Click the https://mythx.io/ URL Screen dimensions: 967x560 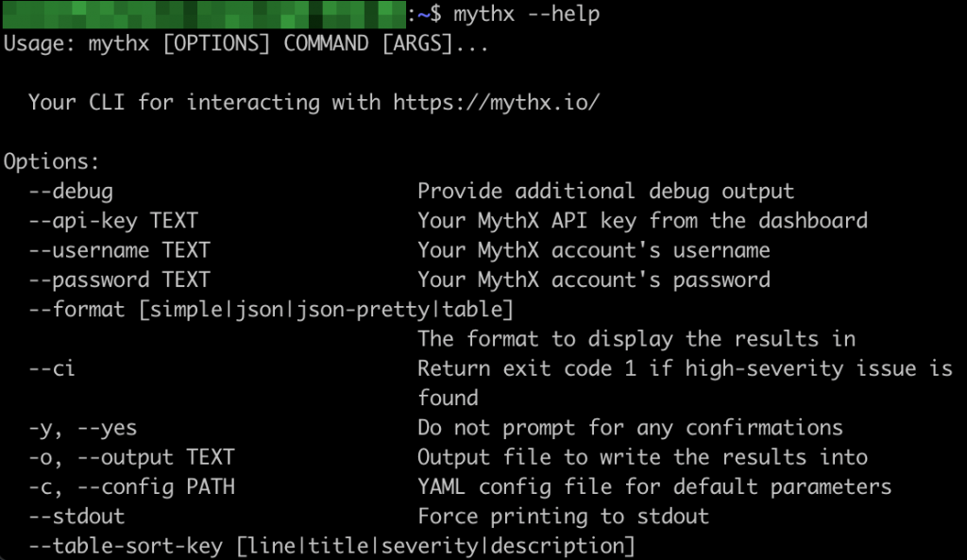(496, 102)
